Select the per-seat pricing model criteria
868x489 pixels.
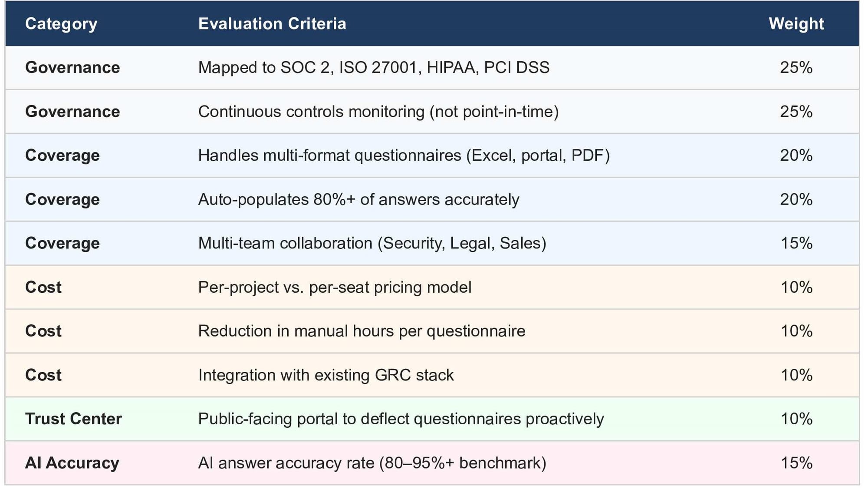335,287
